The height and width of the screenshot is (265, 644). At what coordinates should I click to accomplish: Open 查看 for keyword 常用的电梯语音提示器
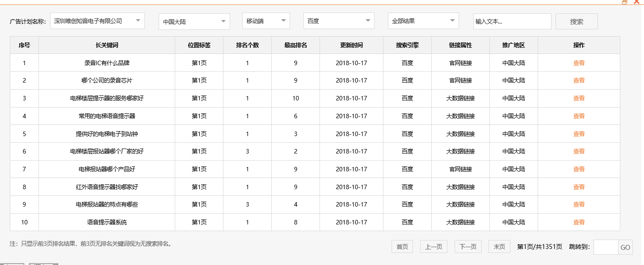click(x=579, y=116)
